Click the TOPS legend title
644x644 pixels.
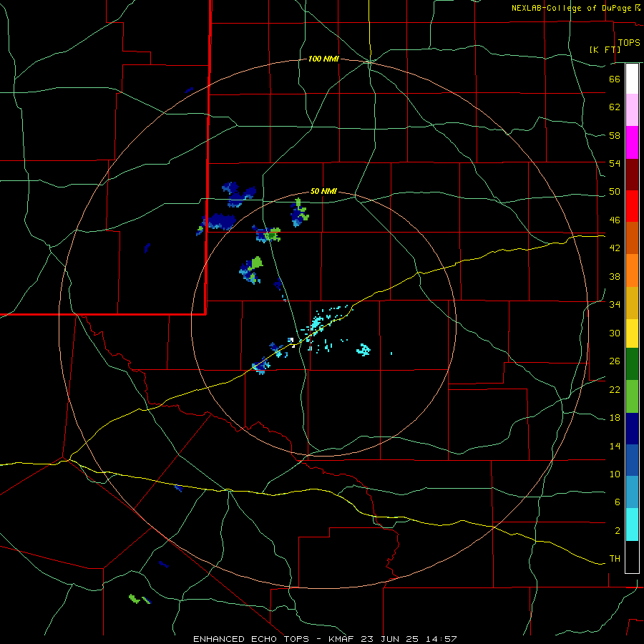[x=629, y=42]
